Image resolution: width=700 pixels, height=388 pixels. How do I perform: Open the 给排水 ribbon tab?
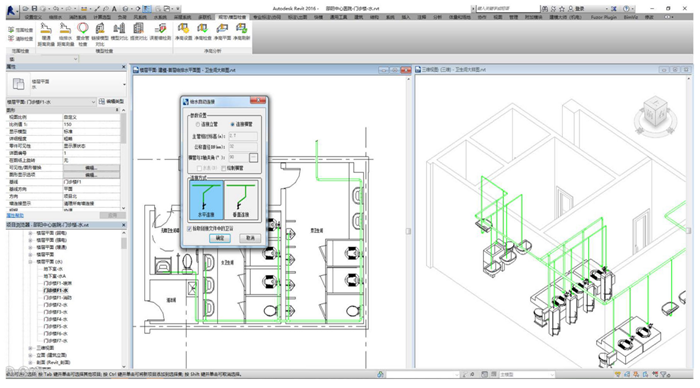pos(55,17)
